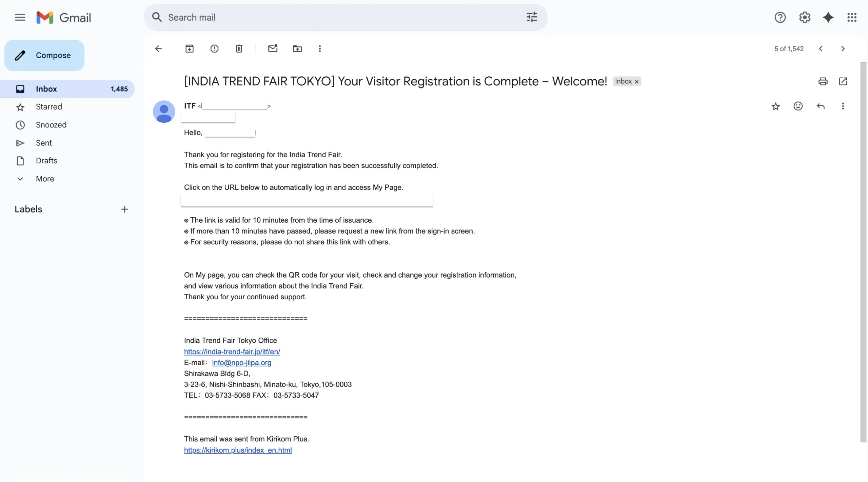The image size is (868, 482).
Task: Open Settings gear icon
Action: [805, 17]
